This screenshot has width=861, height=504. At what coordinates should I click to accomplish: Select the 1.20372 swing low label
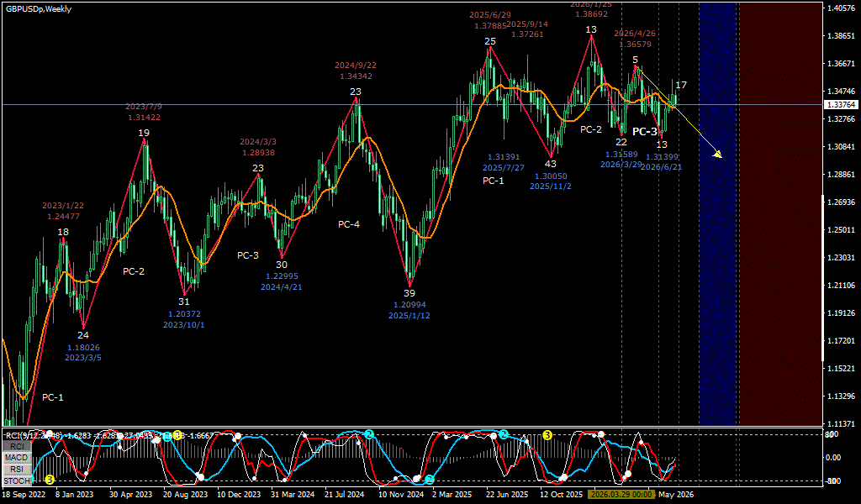[x=184, y=313]
